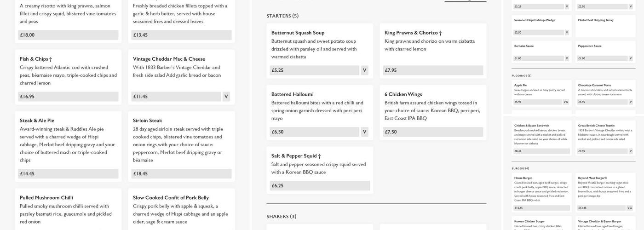The image size is (644, 230).
Task: Click the V badge on Bernaise Sauce
Action: click(566, 58)
